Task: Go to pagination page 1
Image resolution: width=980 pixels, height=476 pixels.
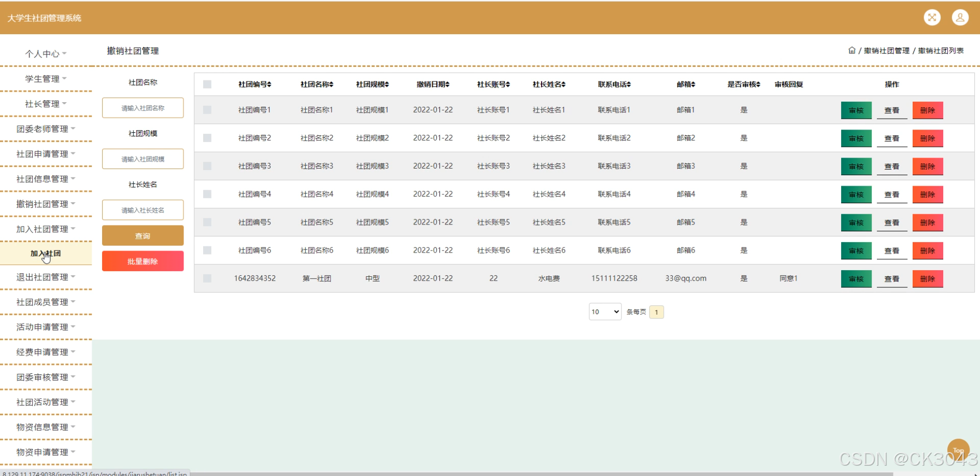Action: 656,312
